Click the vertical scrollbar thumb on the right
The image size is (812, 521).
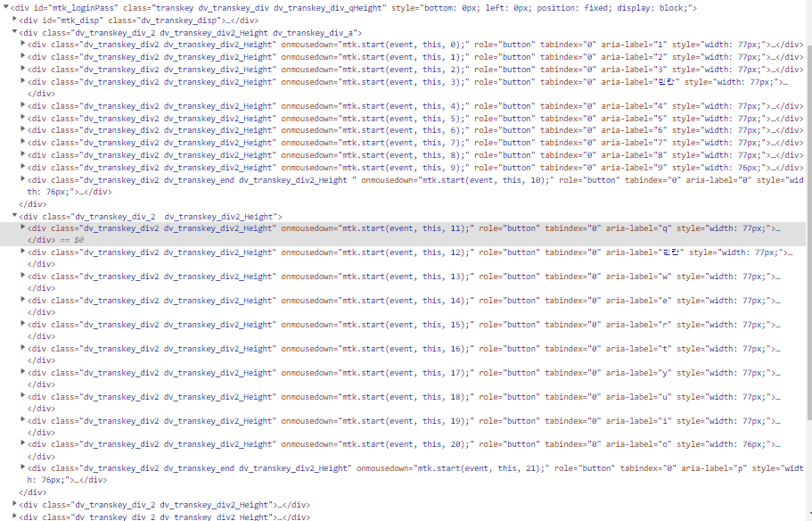pyautogui.click(x=809, y=232)
